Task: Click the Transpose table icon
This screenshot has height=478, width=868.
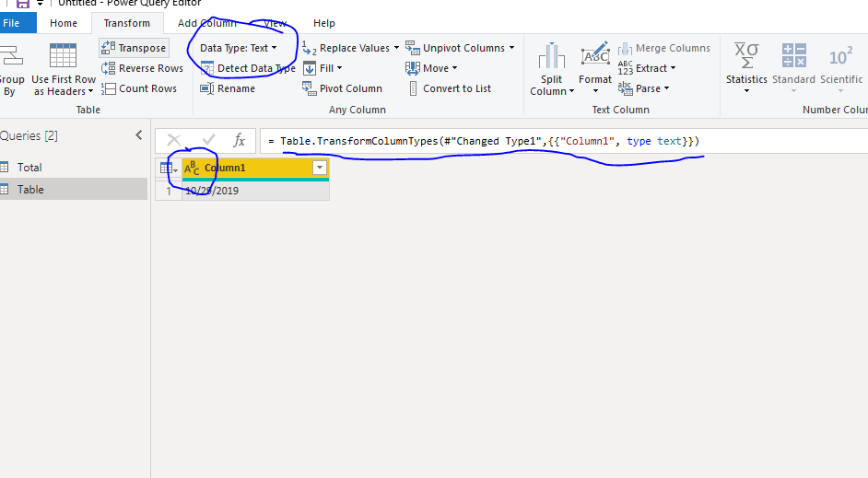Action: [108, 48]
